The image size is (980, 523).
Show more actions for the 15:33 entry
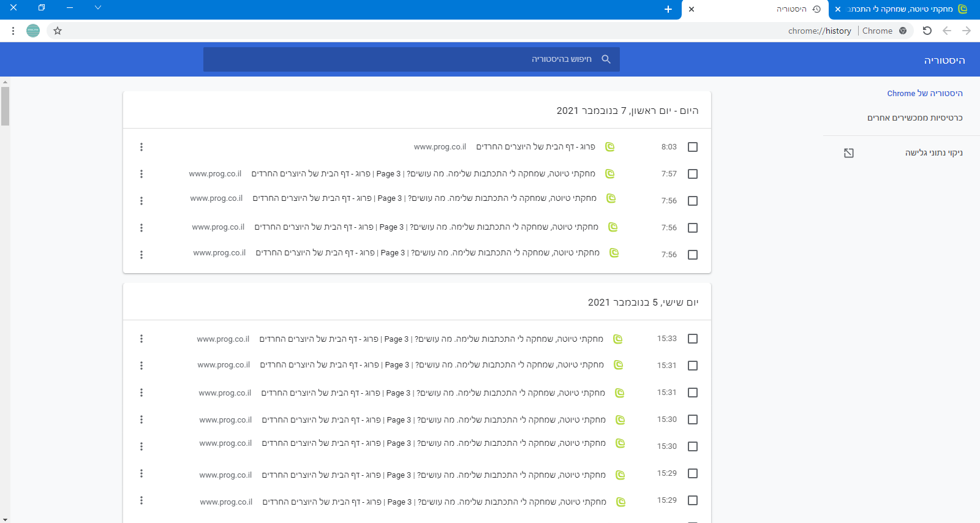click(x=141, y=339)
